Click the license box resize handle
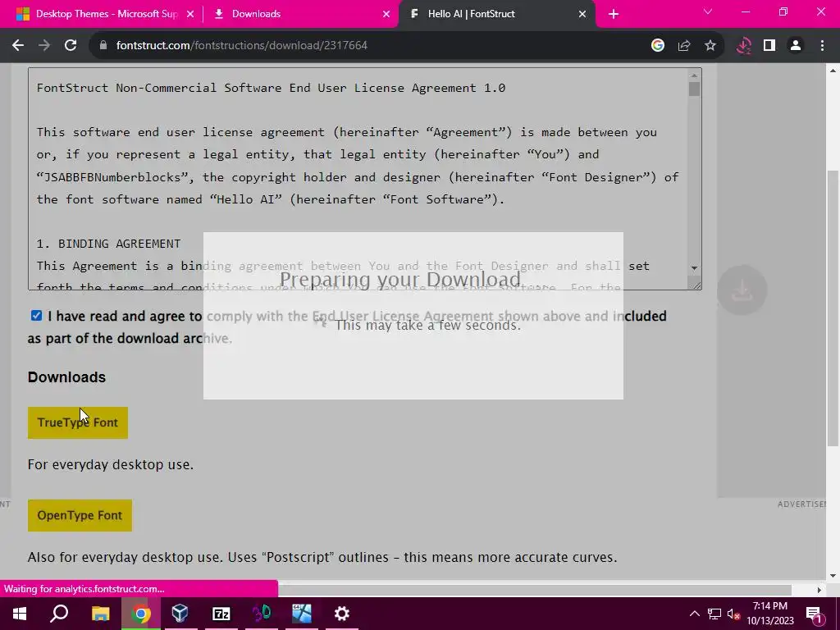840x630 pixels. pyautogui.click(x=695, y=285)
